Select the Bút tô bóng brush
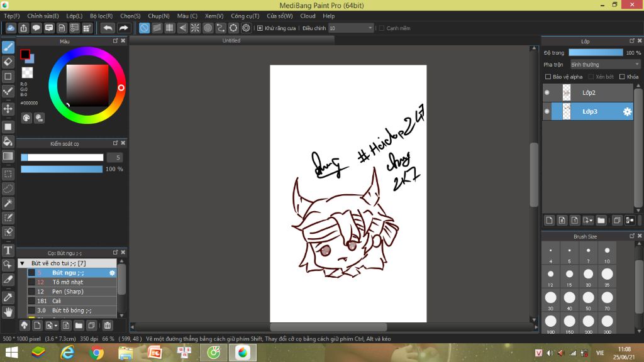This screenshot has width=644, height=362. tap(72, 310)
